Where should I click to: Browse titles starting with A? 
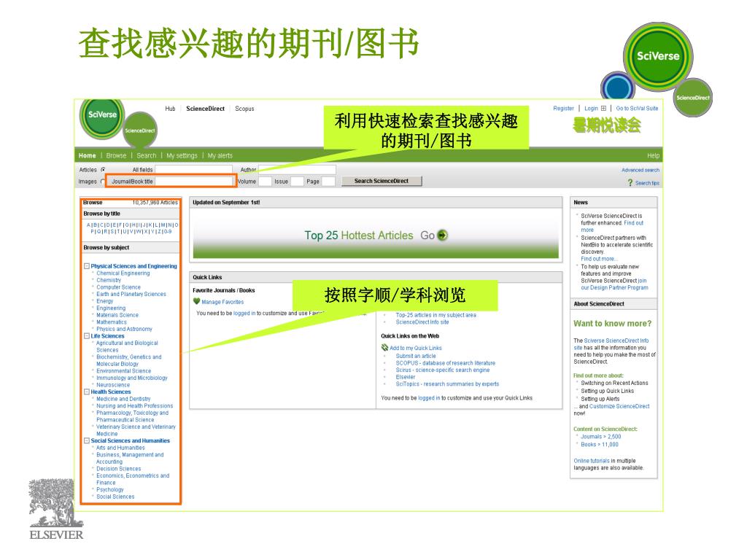[x=88, y=225]
